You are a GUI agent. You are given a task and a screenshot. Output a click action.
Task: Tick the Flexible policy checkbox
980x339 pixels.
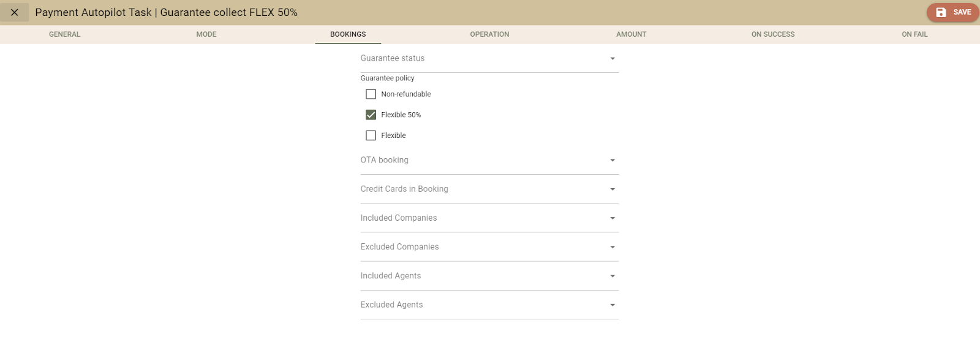tap(371, 135)
